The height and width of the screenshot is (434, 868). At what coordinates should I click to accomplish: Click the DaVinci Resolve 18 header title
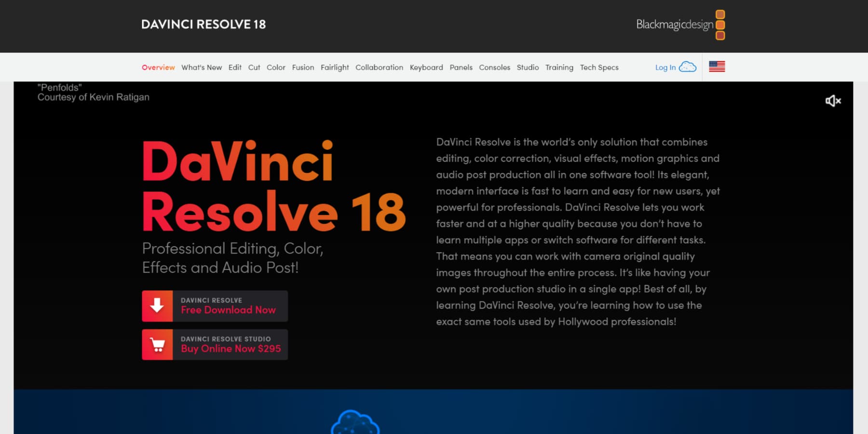coord(203,24)
